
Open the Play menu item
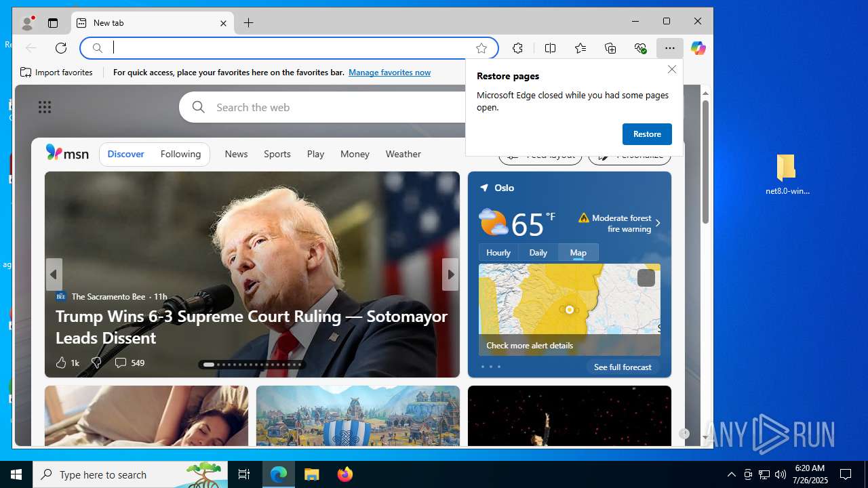click(x=315, y=154)
